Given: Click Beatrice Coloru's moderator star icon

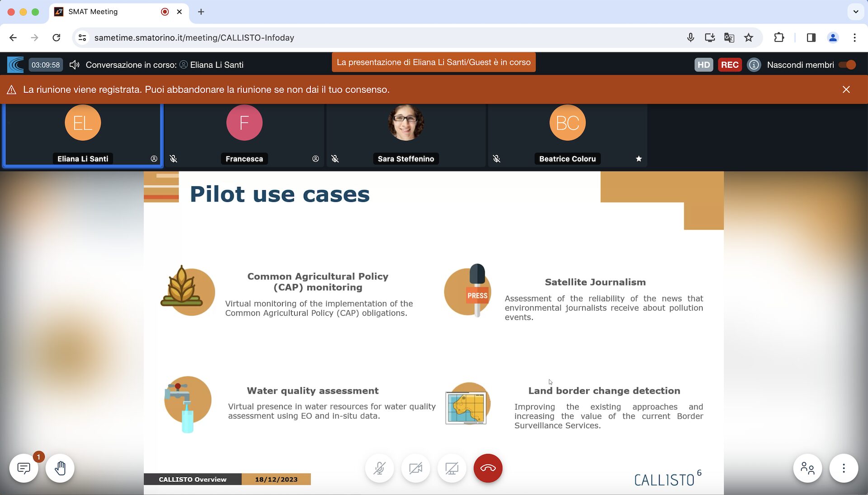Looking at the screenshot, I should pos(638,159).
